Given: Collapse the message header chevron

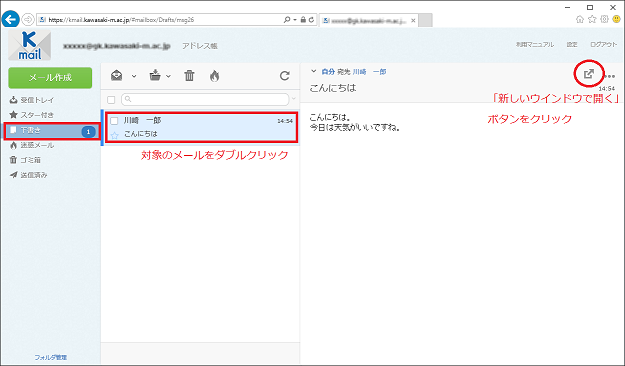Looking at the screenshot, I should click(314, 71).
